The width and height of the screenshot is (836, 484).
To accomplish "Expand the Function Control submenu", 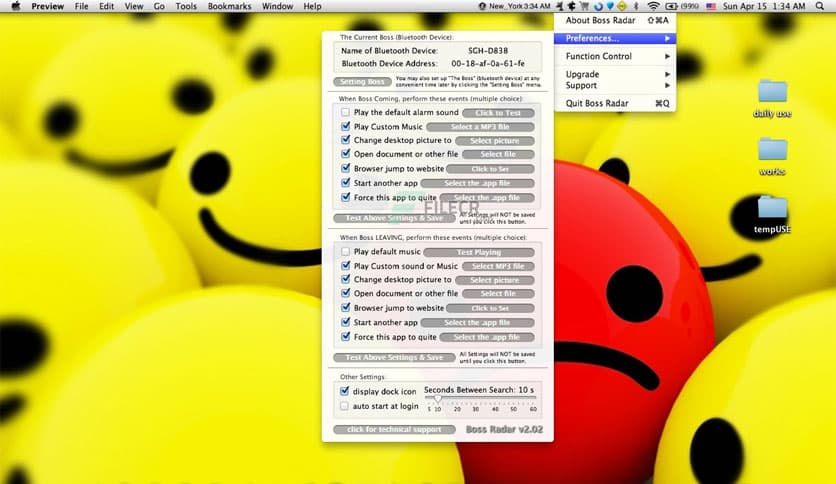I will click(615, 56).
